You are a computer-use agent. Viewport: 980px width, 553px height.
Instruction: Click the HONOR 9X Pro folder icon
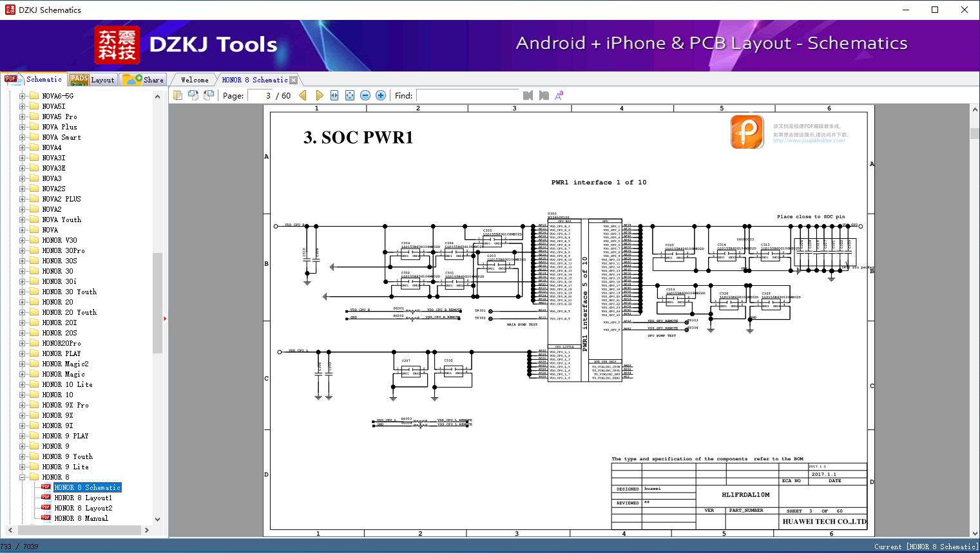coord(34,405)
